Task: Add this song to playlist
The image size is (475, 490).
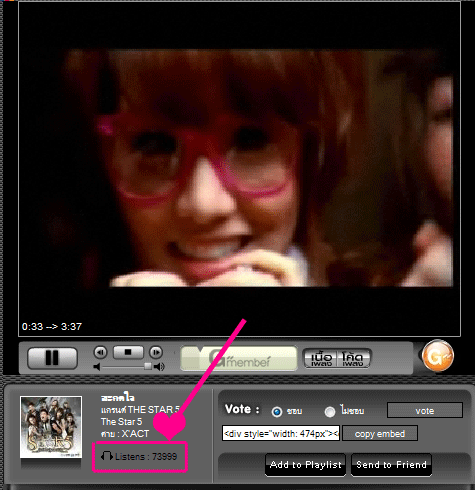Action: point(306,465)
